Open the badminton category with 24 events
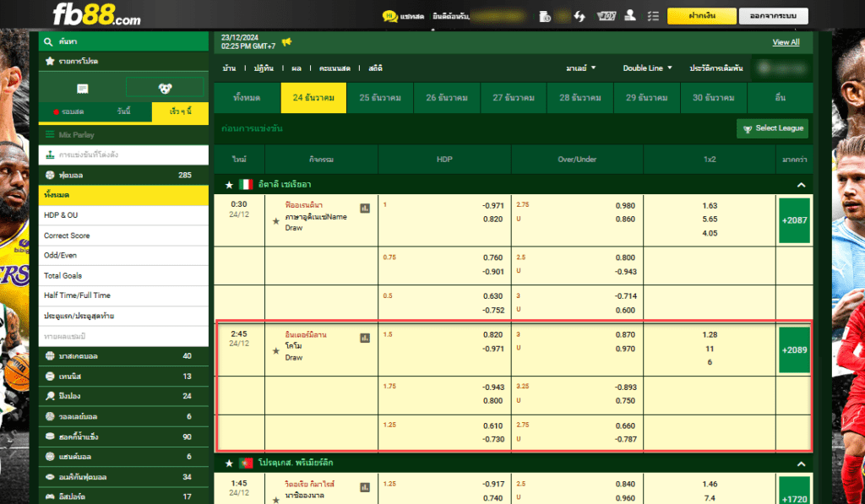 coord(123,396)
